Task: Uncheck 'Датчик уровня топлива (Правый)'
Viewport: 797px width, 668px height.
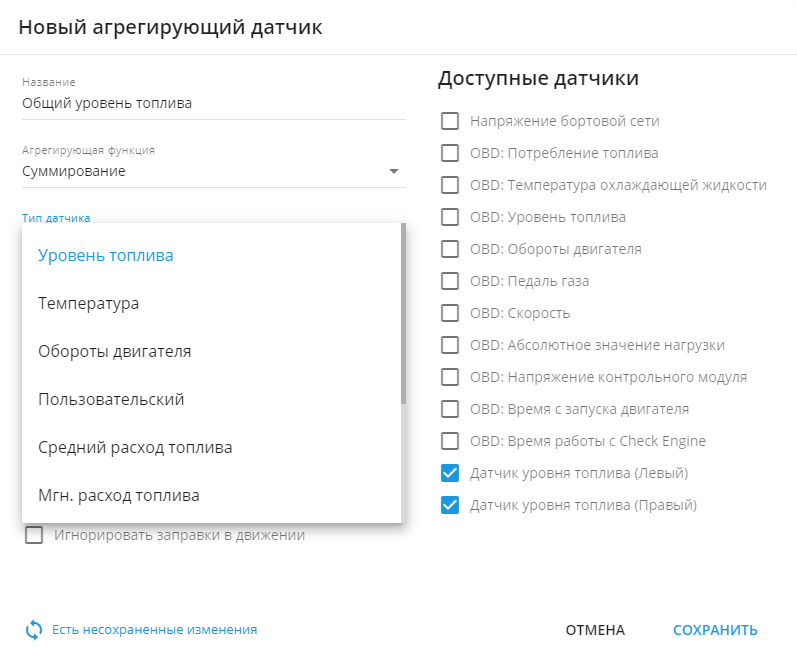Action: pyautogui.click(x=450, y=505)
